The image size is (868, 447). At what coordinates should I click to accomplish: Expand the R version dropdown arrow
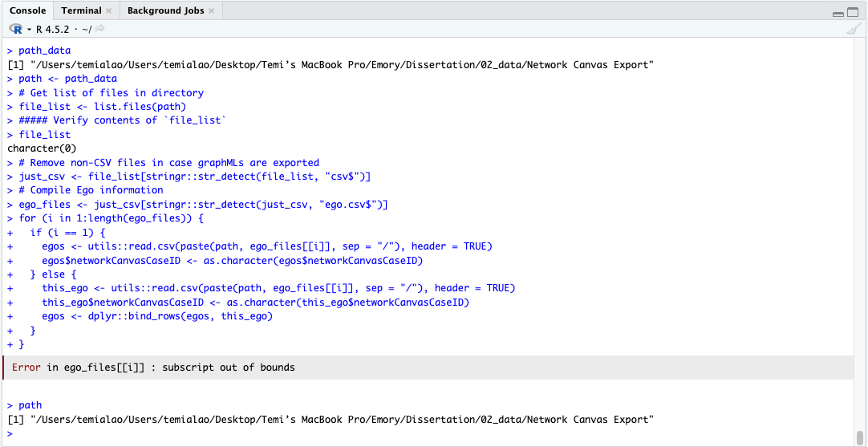(30, 30)
